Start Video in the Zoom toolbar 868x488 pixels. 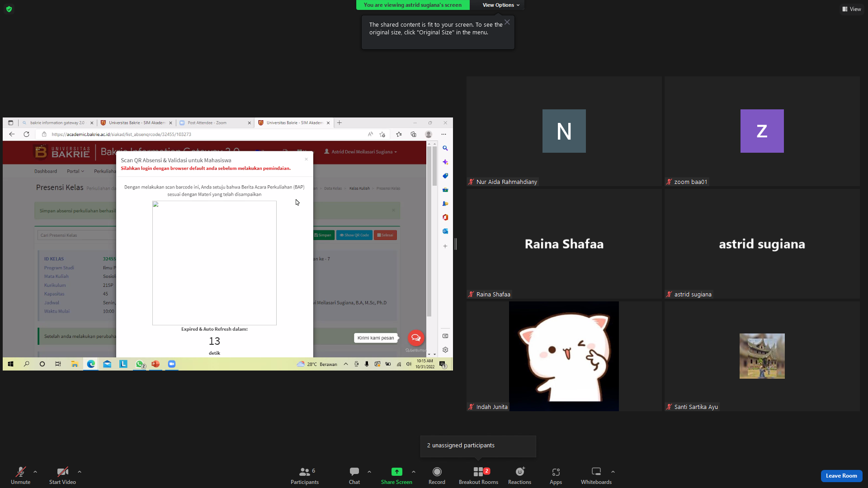point(62,475)
